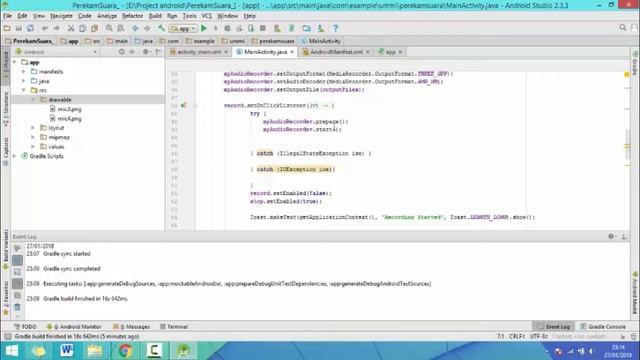Expand the layout folder node
640x360 pixels.
pos(33,128)
